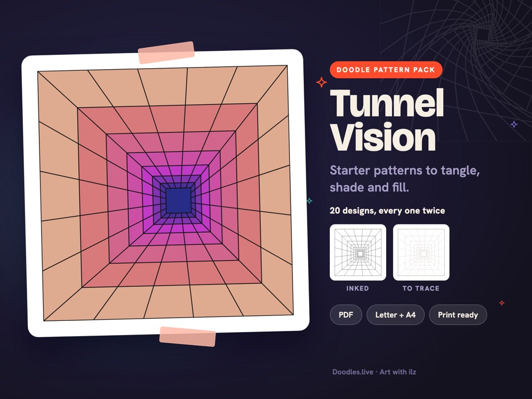The width and height of the screenshot is (532, 399).
Task: Click the Doodle Pattern Pack badge
Action: coord(386,70)
